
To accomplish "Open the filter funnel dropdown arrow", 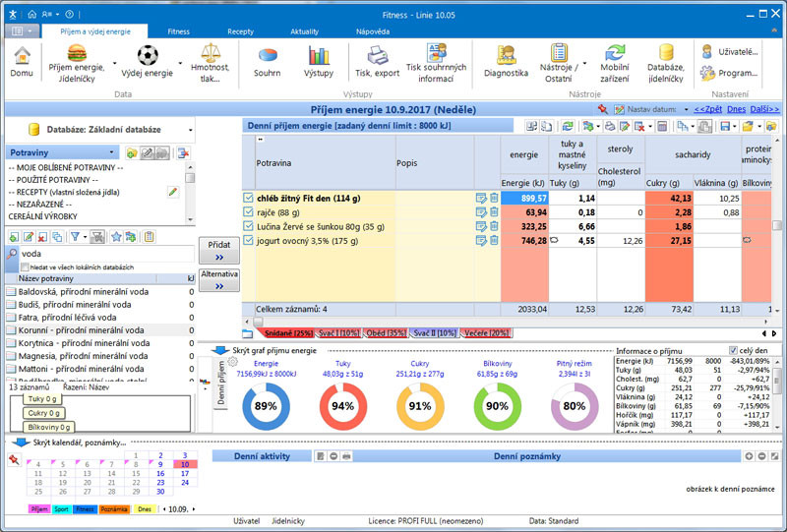I will tap(85, 236).
